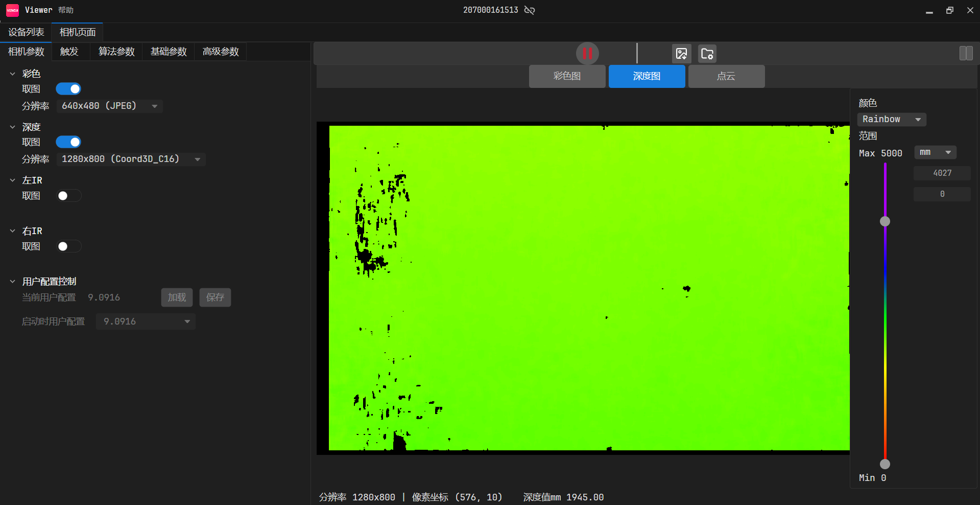Click the device disconnect link icon

point(530,10)
